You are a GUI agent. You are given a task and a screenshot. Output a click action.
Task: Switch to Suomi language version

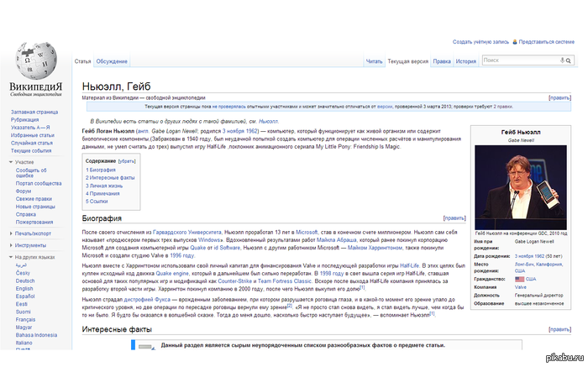tap(23, 312)
